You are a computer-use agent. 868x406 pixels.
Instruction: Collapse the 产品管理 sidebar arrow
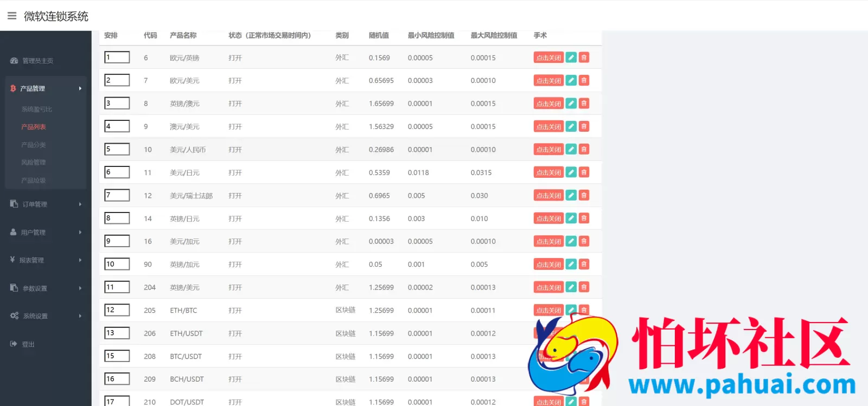pos(80,88)
